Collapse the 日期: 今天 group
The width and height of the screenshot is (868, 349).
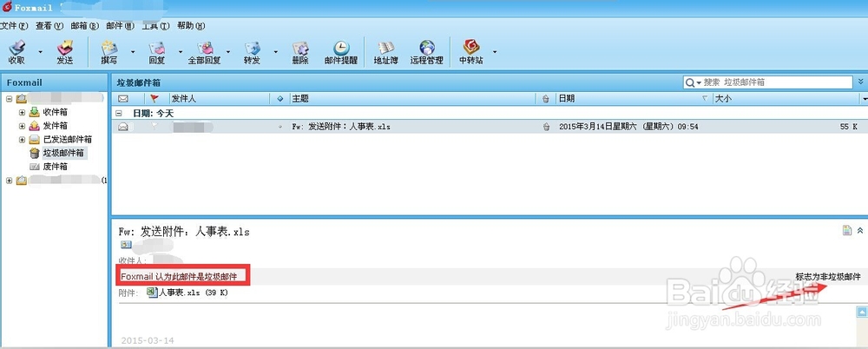(118, 113)
